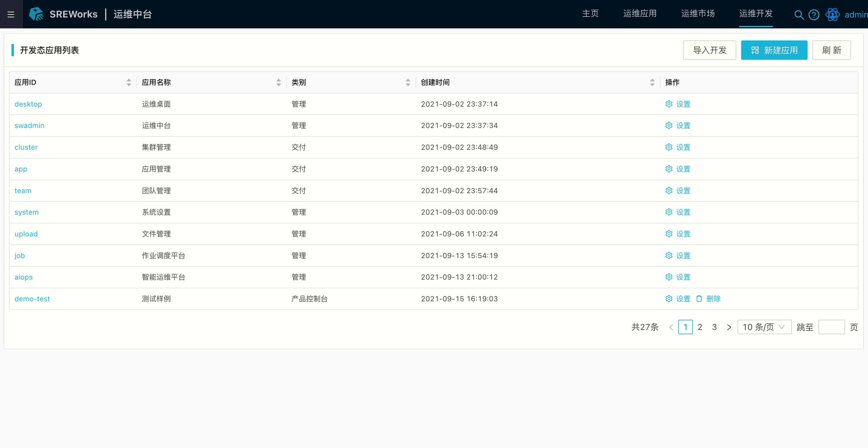Click settings gear for aiops row

[x=669, y=277]
